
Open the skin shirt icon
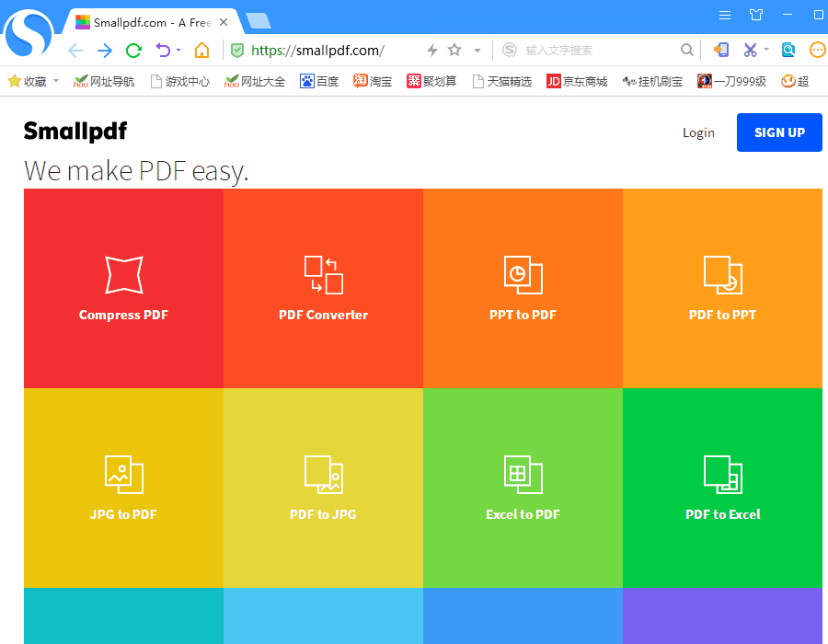click(x=756, y=15)
